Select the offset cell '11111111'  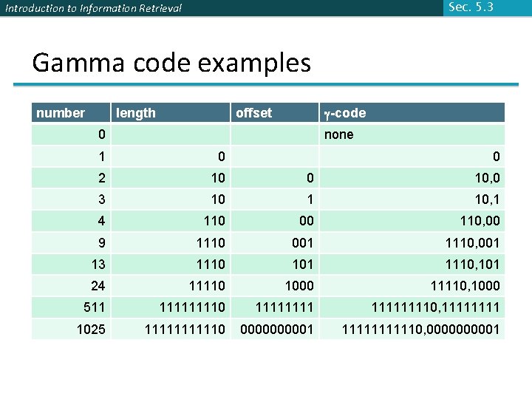click(x=275, y=307)
